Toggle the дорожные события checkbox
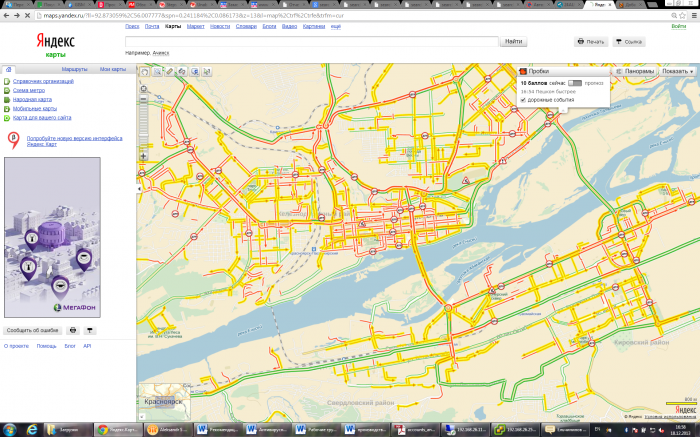700x437 pixels. click(523, 100)
